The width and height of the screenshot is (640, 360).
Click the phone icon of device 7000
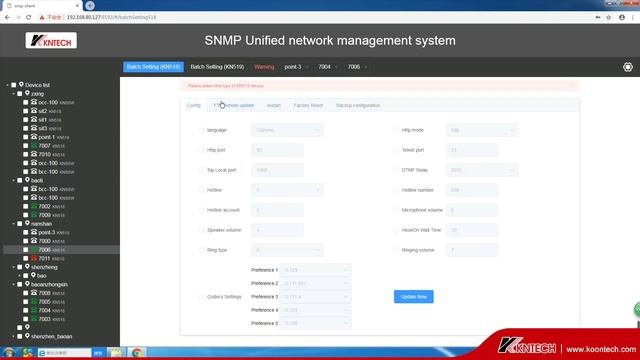[x=34, y=241]
